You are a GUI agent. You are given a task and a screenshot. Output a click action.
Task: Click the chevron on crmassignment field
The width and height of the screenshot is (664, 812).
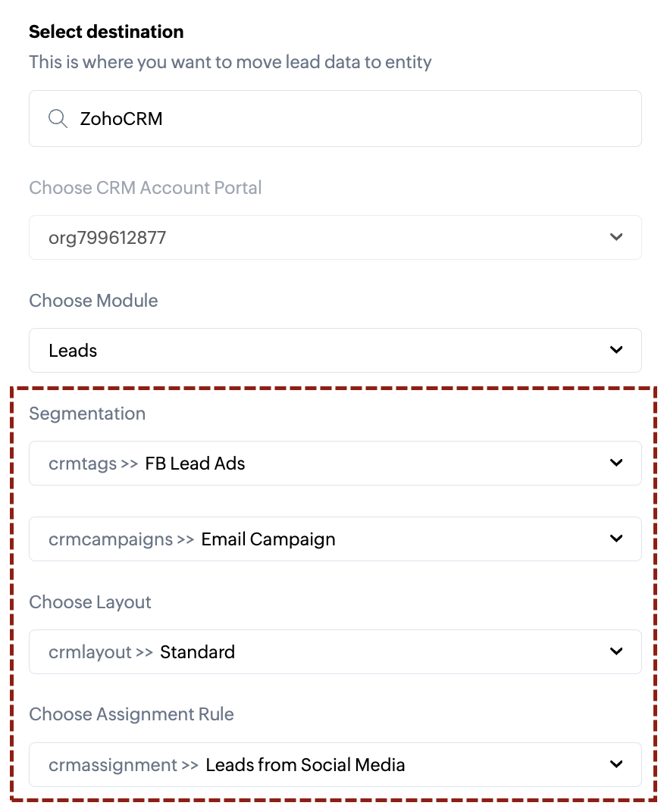(x=616, y=764)
